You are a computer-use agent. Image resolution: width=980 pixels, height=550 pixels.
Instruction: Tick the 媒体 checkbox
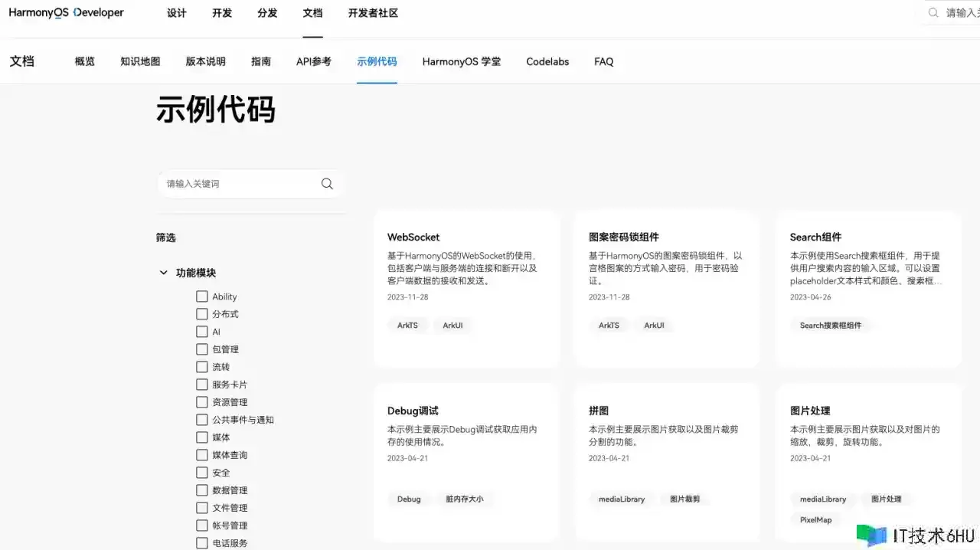coord(202,437)
